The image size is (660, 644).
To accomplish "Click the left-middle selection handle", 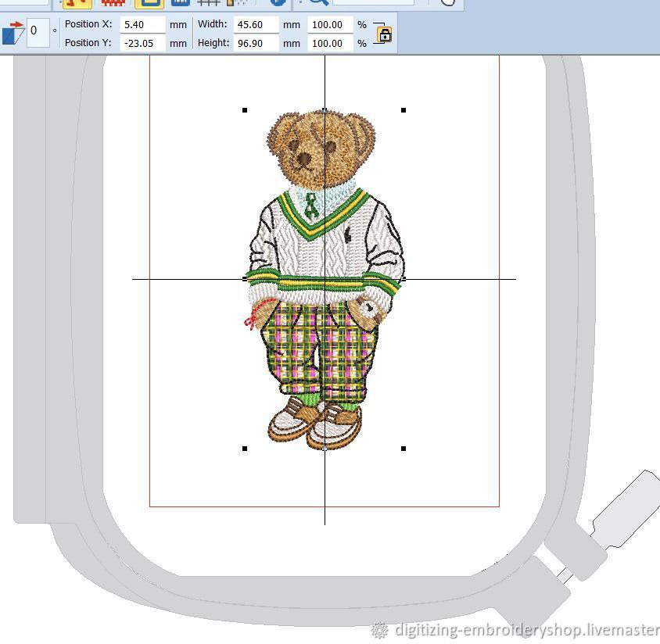I will tap(246, 279).
